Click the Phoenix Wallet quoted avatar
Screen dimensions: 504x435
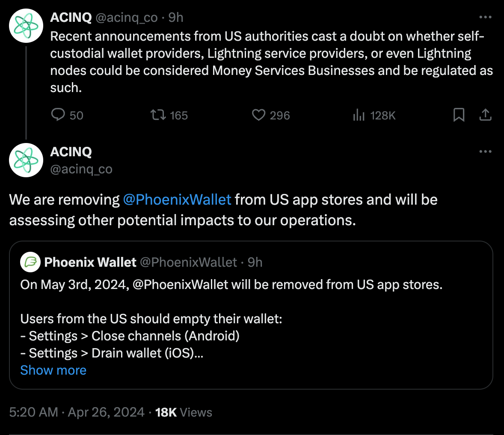[x=30, y=262]
